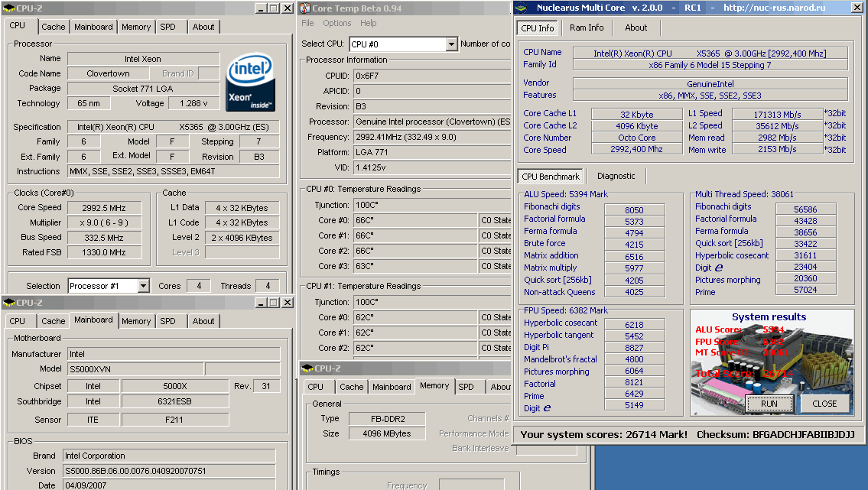Open Cache tab in CPU-Z memory window
This screenshot has height=490, width=868.
[x=352, y=387]
